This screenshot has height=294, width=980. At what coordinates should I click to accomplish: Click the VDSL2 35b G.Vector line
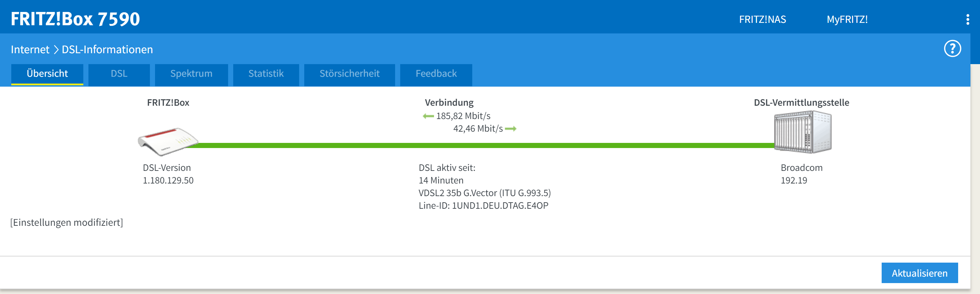tap(484, 193)
